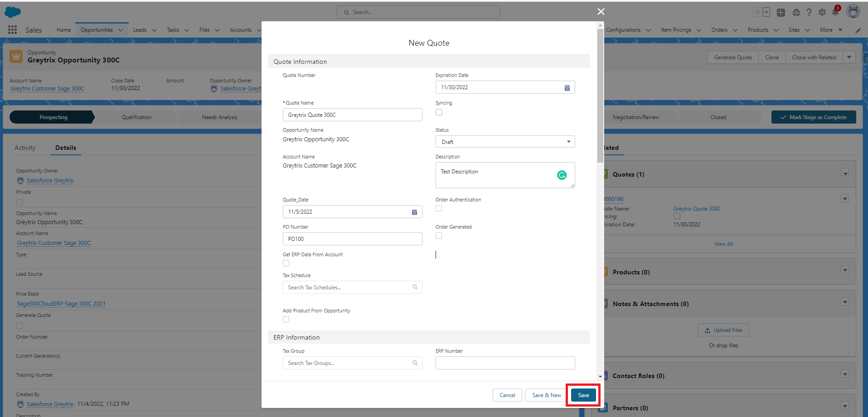Viewport: 868px width, 417px height.
Task: Click the Description text area
Action: pyautogui.click(x=505, y=175)
